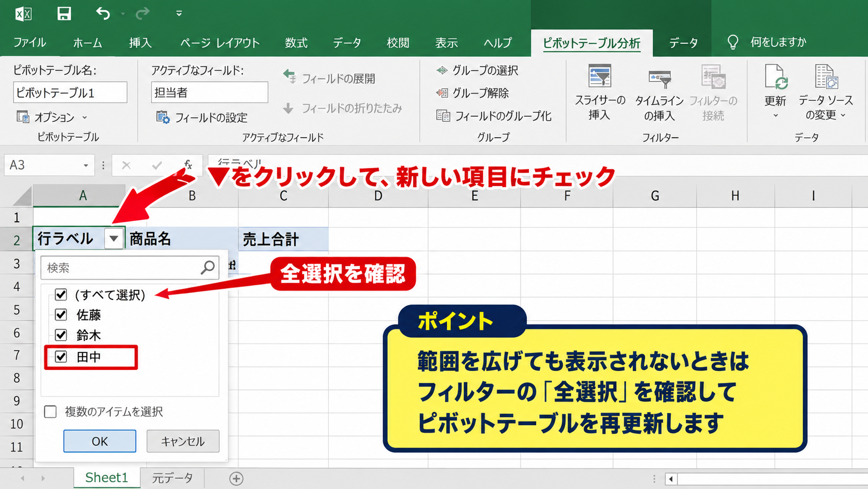Click タイムラインの挿入 icon

coord(659,80)
